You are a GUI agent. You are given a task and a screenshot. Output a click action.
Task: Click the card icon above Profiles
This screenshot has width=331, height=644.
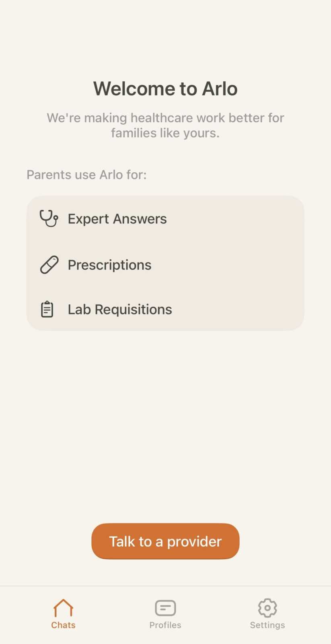165,608
